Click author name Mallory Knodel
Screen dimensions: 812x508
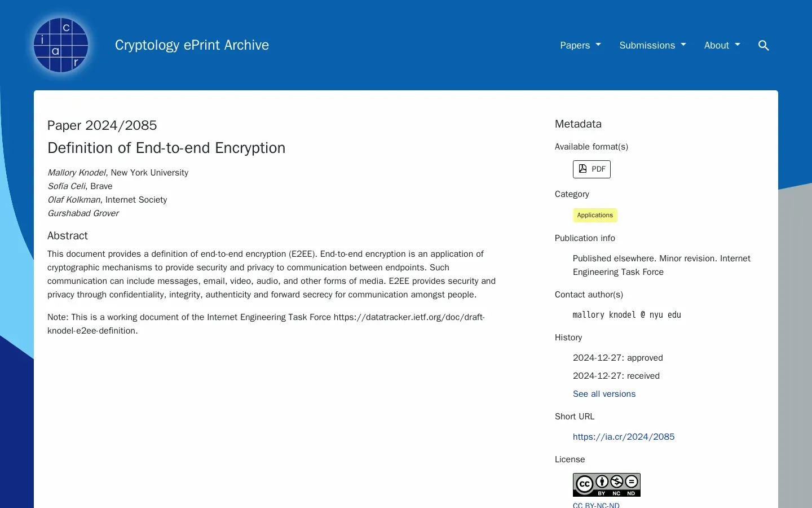point(77,173)
